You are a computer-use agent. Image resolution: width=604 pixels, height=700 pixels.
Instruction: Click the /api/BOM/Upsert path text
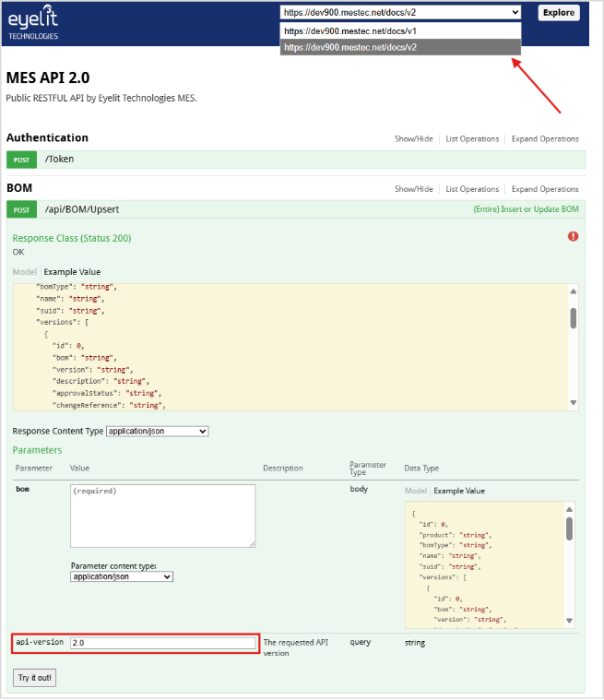pyautogui.click(x=82, y=209)
